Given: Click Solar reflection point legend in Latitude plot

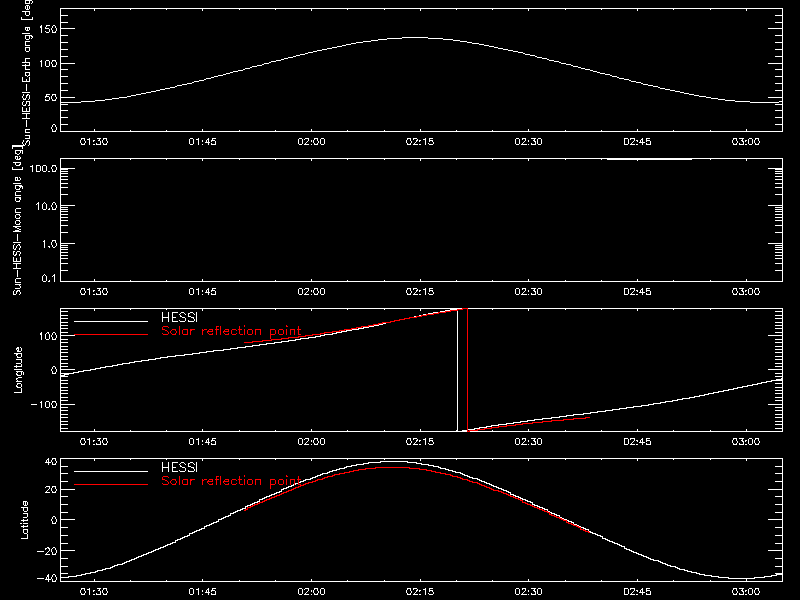Looking at the screenshot, I should [x=231, y=481].
